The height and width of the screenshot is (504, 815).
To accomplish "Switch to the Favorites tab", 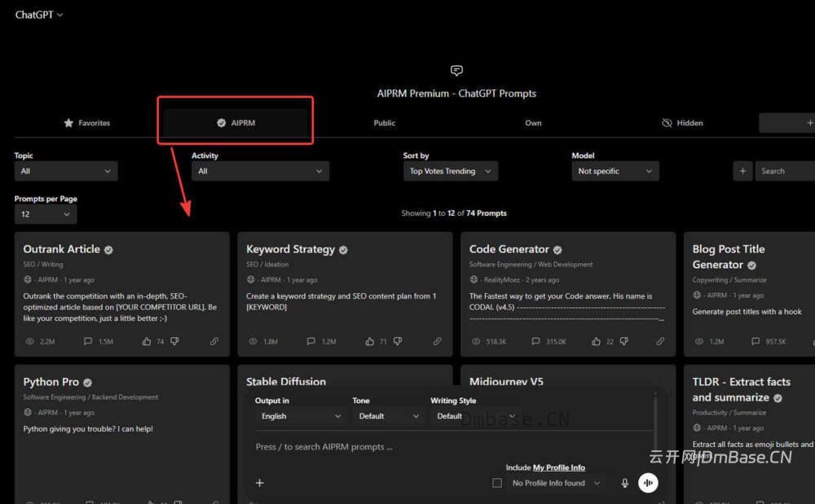I will (87, 123).
